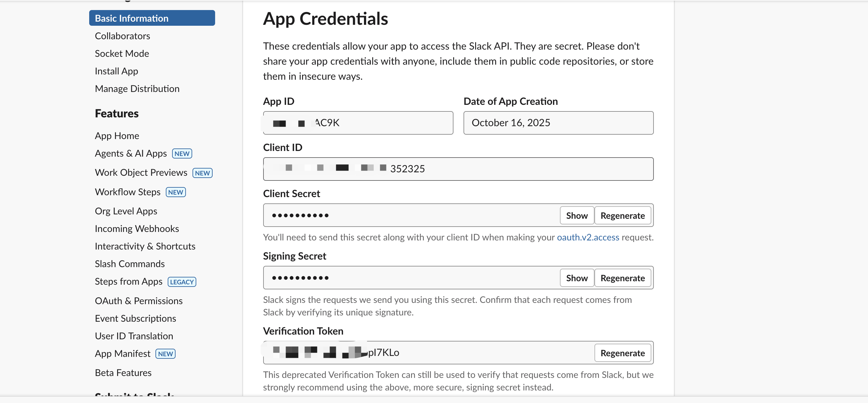Go to Socket Mode in sidebar
This screenshot has width=868, height=403.
[x=122, y=54]
